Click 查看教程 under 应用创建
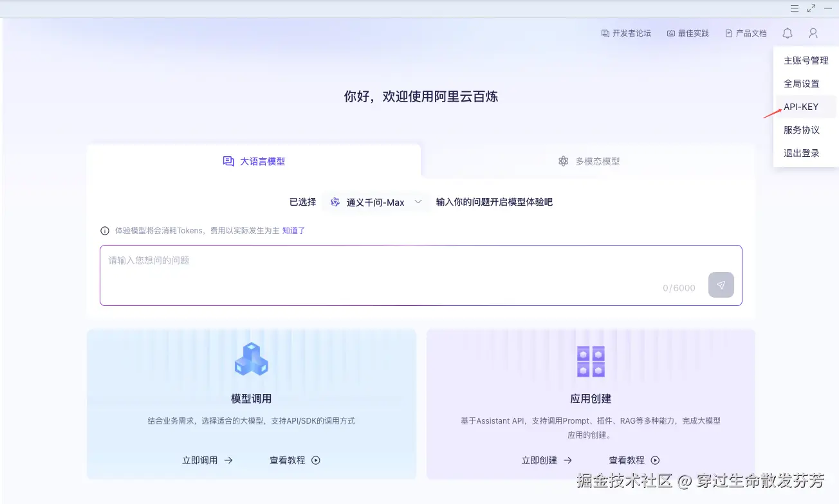839x504 pixels. pos(634,460)
